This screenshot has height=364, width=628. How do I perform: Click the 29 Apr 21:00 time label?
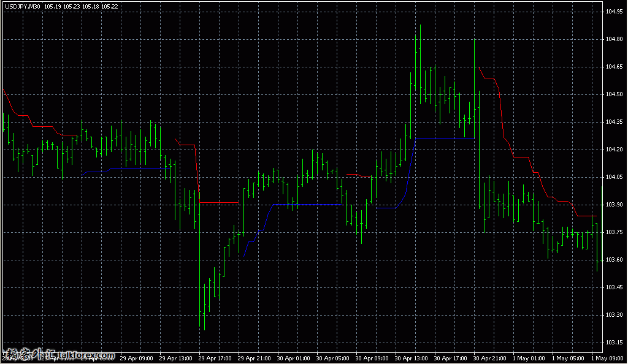click(x=255, y=358)
